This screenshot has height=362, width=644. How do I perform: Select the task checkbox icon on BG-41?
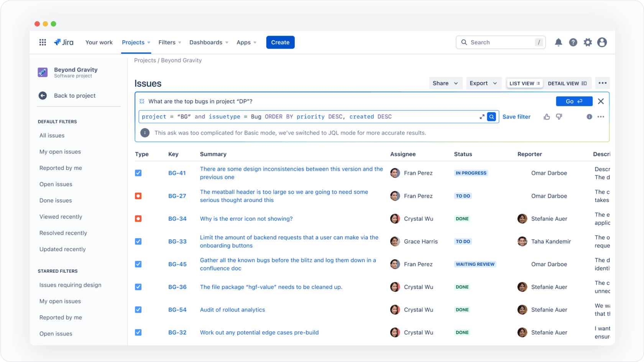tap(138, 173)
